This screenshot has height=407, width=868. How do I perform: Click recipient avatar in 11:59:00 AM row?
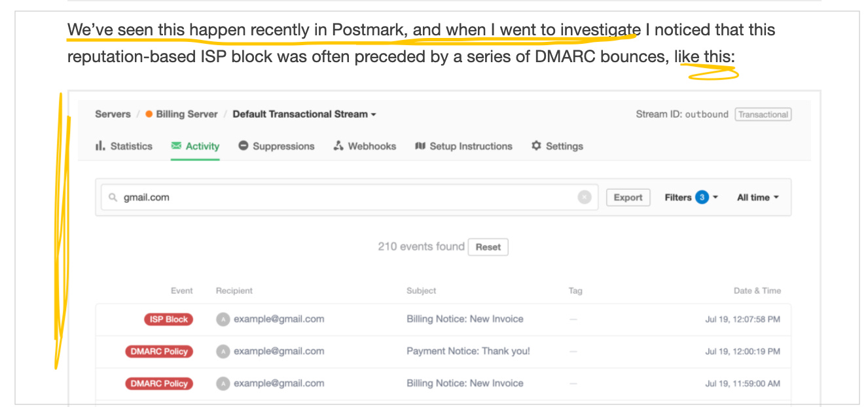(223, 383)
